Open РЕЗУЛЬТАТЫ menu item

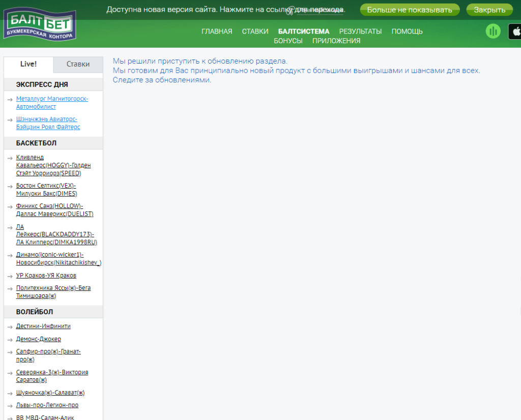361,32
